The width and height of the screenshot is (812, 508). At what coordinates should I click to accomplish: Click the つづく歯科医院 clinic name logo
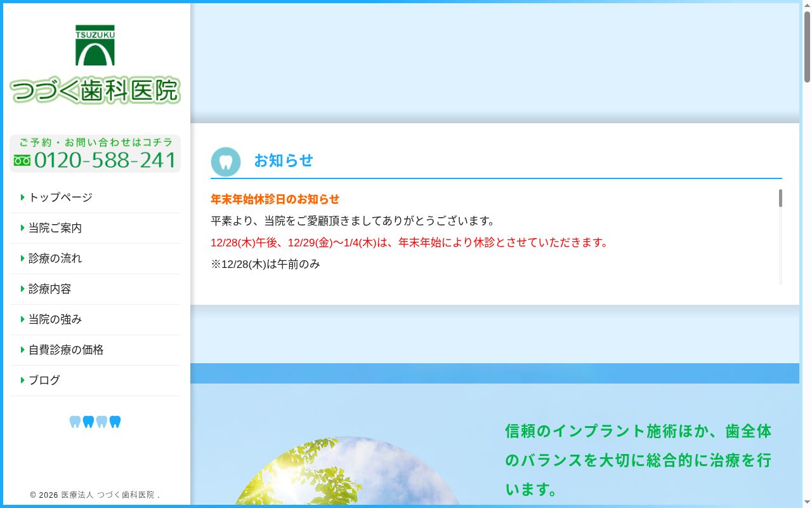click(x=95, y=90)
